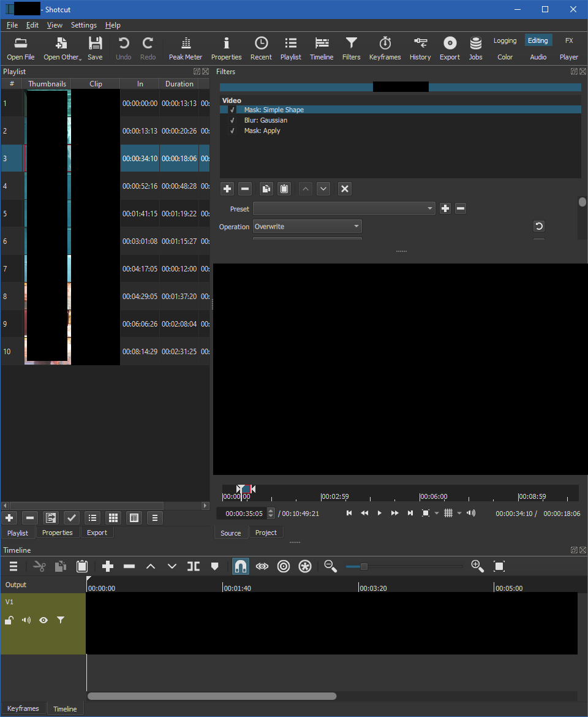This screenshot has width=588, height=717.
Task: Click player scrub bar at 00:06:00
Action: [420, 496]
